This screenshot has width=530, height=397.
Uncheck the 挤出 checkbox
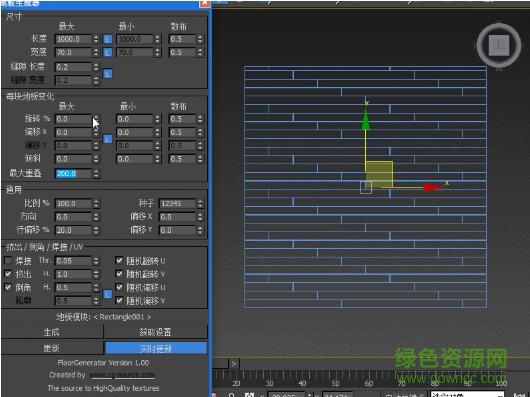[x=8, y=274]
